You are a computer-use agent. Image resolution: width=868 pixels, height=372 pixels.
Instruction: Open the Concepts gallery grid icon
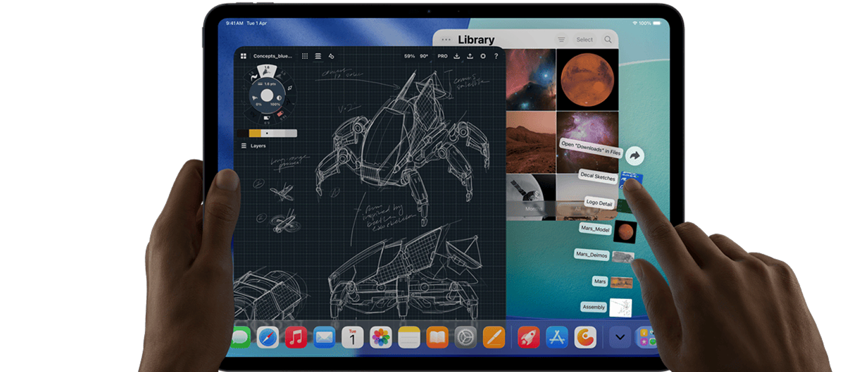coord(243,56)
